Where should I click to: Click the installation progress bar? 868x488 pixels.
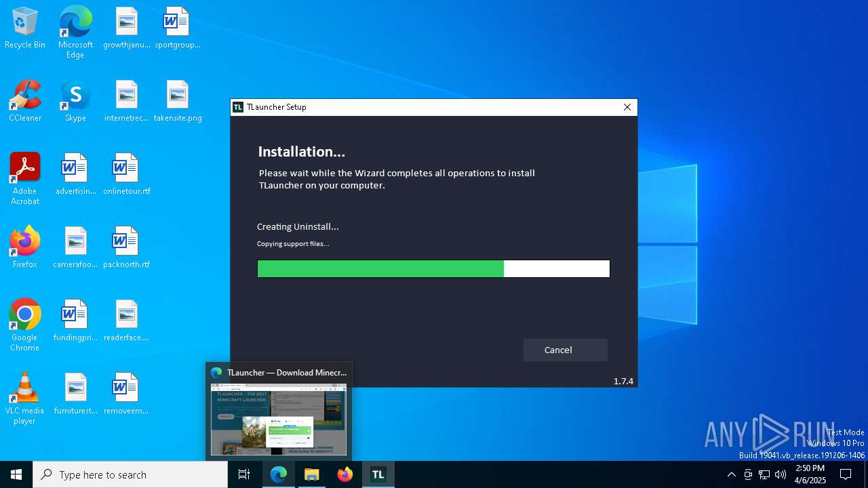(x=433, y=269)
